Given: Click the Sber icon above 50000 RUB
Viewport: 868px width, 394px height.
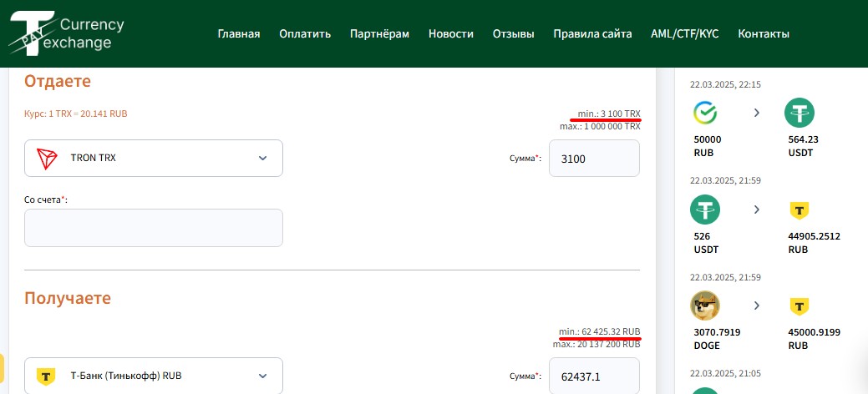Looking at the screenshot, I should click(x=705, y=114).
